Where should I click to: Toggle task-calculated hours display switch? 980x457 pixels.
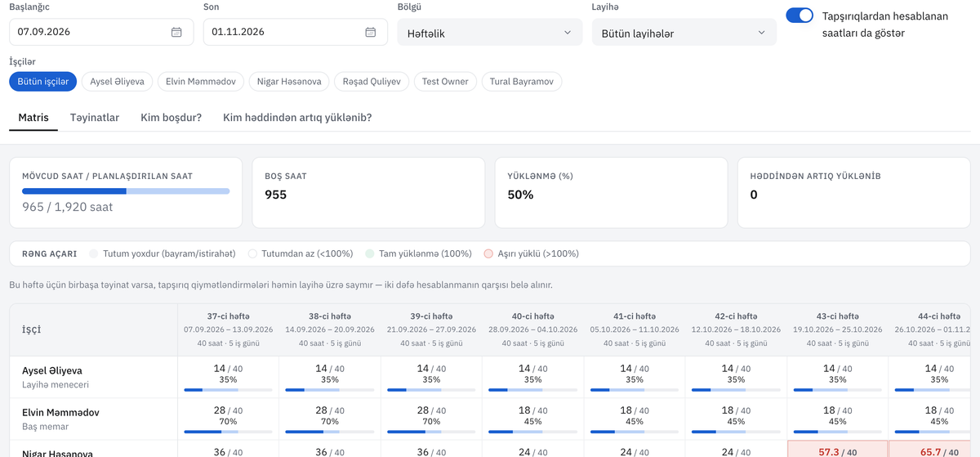pyautogui.click(x=800, y=16)
